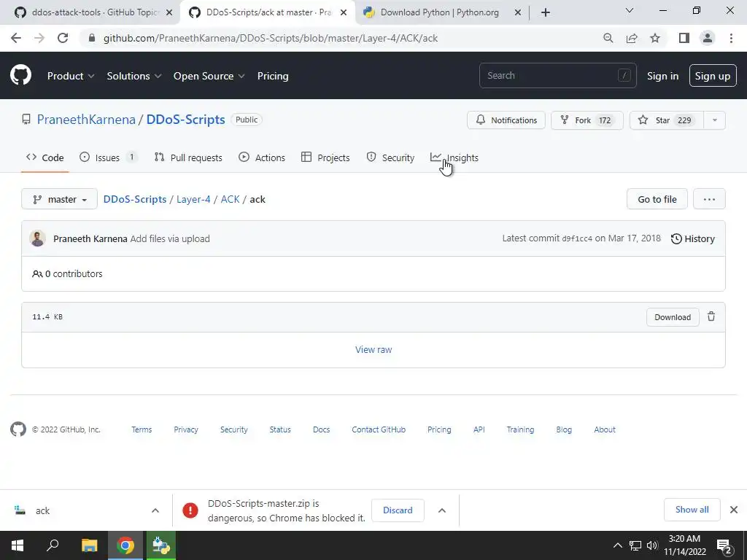Click network tray icon
The height and width of the screenshot is (560, 747).
(635, 545)
